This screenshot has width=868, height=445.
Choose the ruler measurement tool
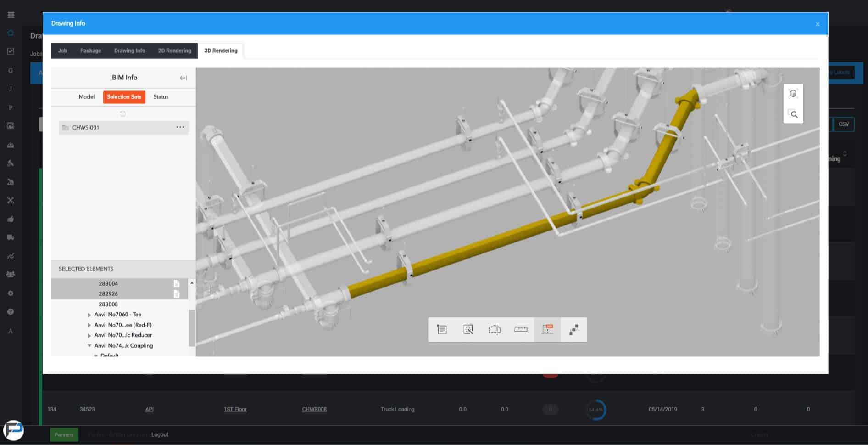coord(521,329)
